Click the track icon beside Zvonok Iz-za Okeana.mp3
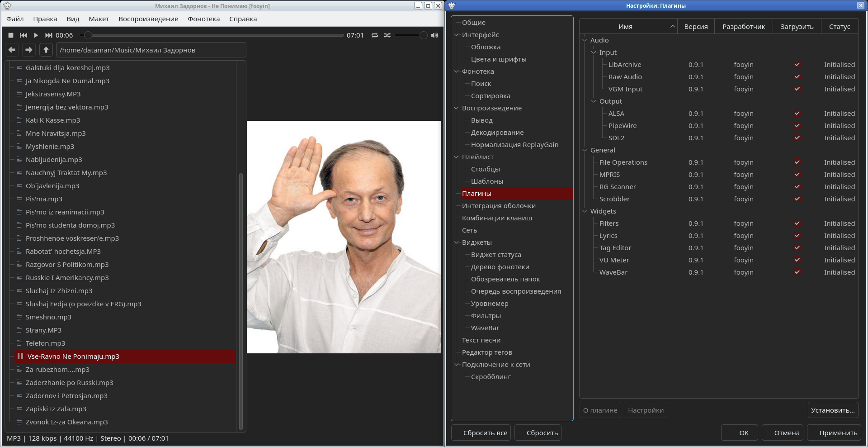Image resolution: width=868 pixels, height=447 pixels. point(19,422)
